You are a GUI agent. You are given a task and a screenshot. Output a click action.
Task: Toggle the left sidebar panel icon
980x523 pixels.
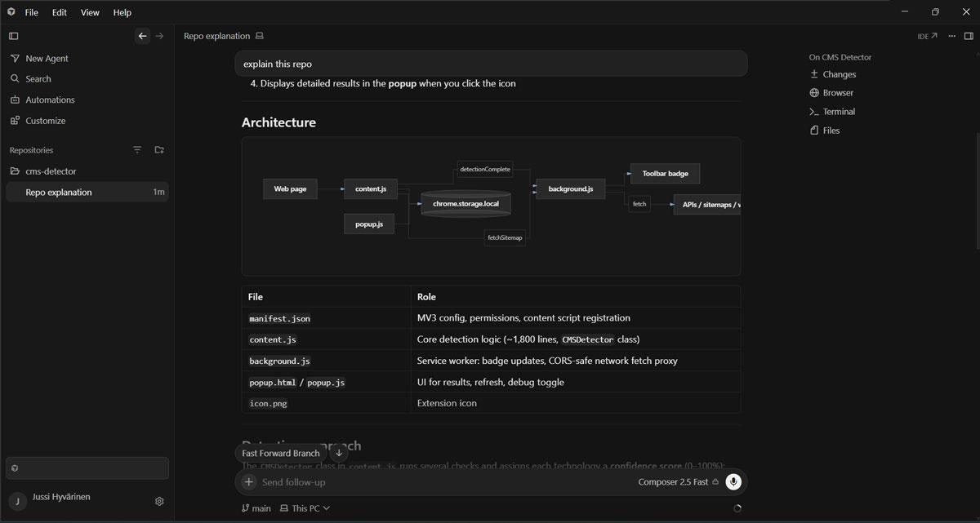point(13,36)
